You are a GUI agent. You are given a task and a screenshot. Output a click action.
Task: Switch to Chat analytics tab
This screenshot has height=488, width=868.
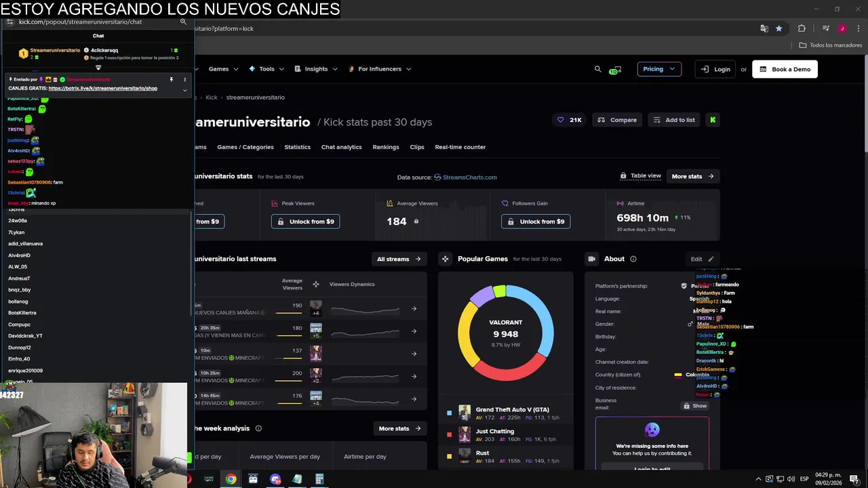point(341,147)
